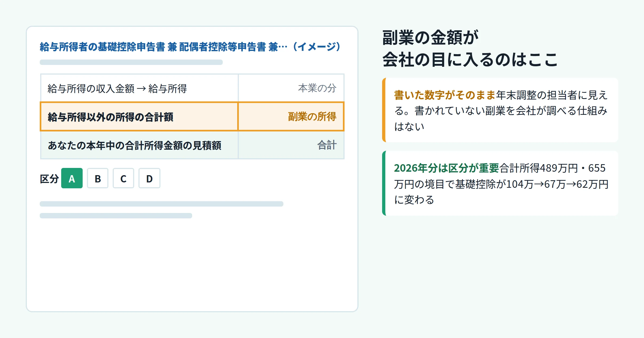Click the 合計 cell

tap(291, 145)
